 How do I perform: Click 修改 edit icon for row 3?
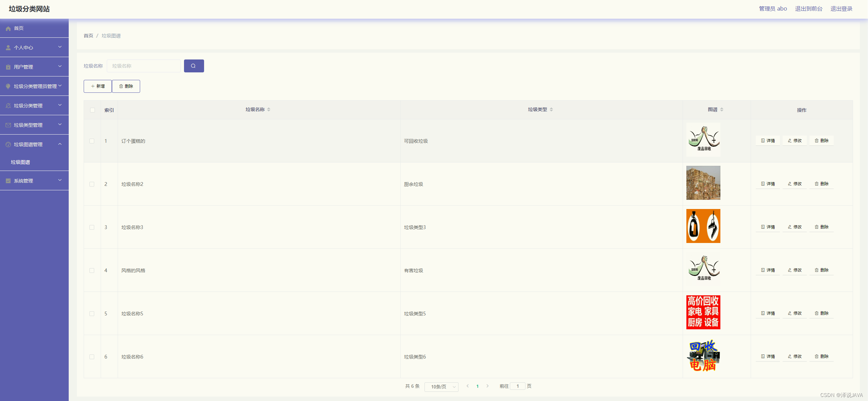[x=795, y=227]
